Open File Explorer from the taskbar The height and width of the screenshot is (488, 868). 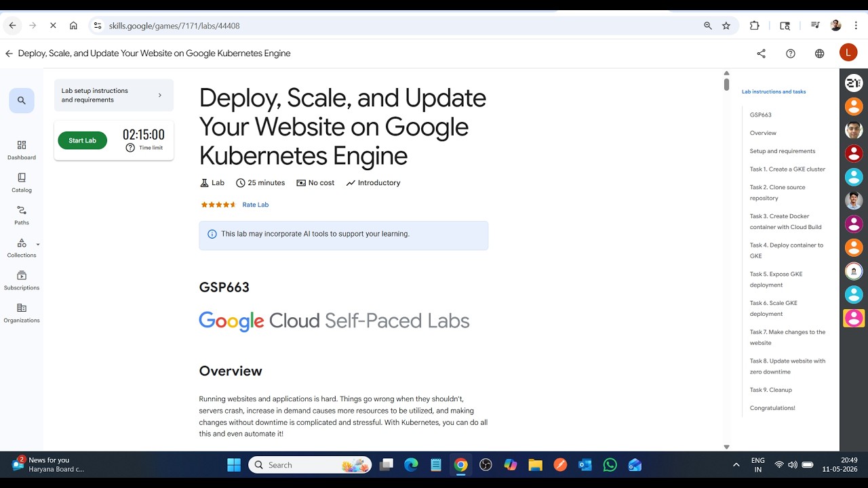[536, 465]
